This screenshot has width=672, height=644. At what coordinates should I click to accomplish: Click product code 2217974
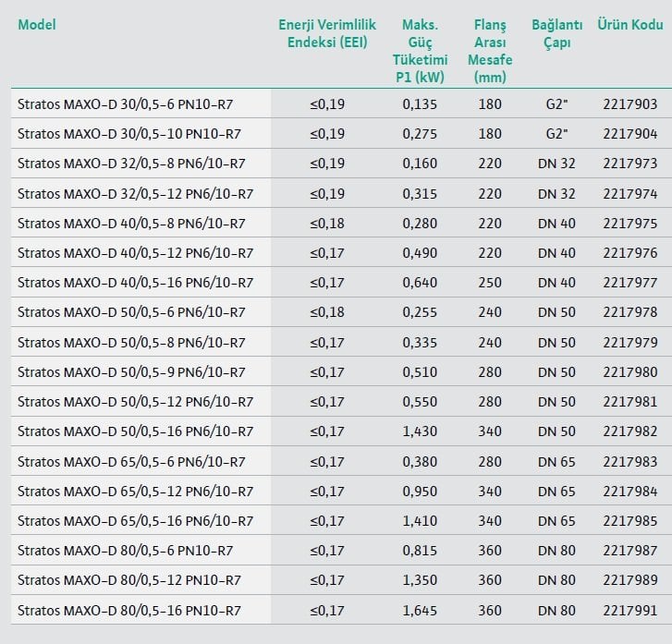[x=630, y=194]
